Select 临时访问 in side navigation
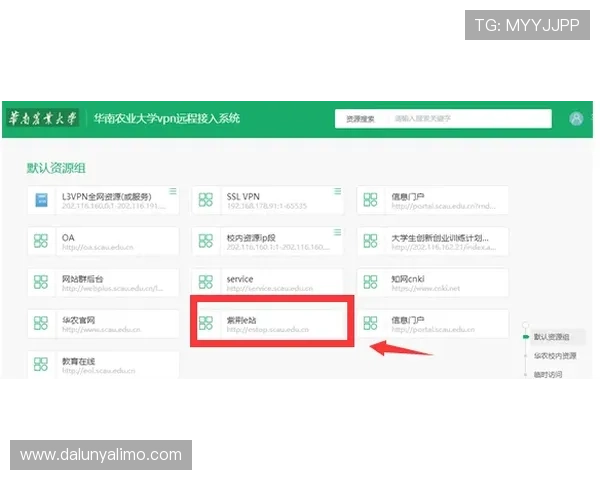Image resolution: width=600 pixels, height=480 pixels. 548,374
